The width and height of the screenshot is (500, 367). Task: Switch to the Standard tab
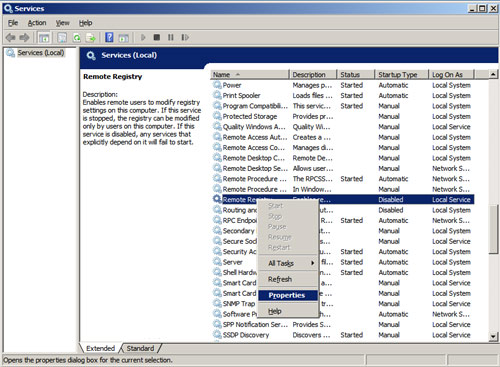(140, 348)
